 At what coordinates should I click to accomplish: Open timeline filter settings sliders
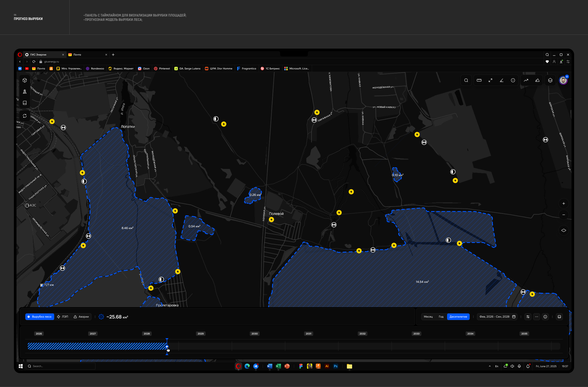[x=528, y=316]
